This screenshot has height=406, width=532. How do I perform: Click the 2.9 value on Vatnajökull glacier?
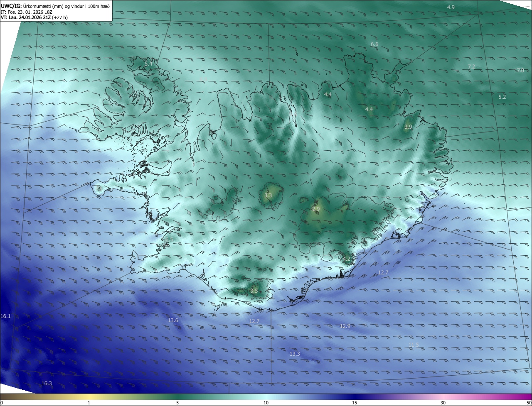[316, 209]
